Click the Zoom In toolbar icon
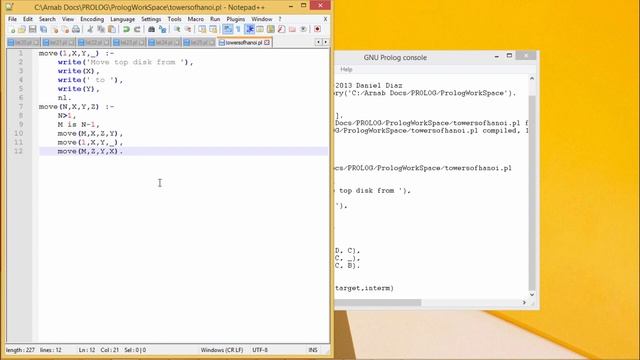 click(177, 29)
